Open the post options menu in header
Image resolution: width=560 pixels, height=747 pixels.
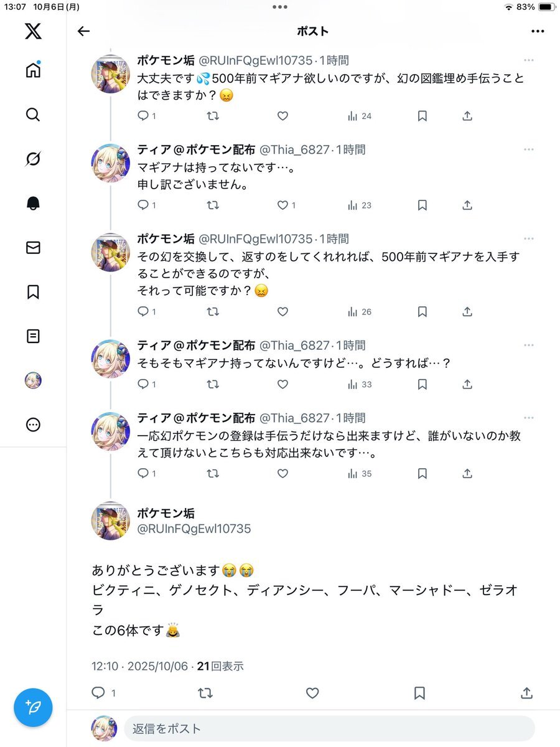pos(538,32)
